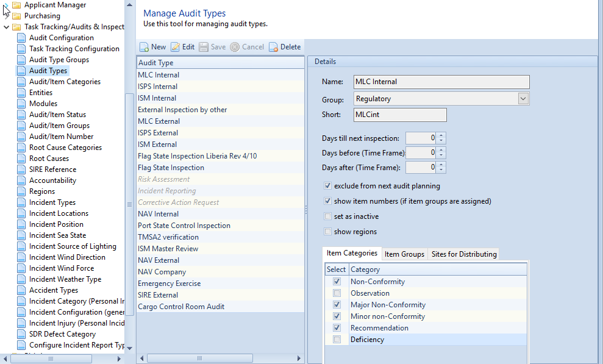Increase Days after Time Frame value
This screenshot has height=364, width=603.
click(x=441, y=165)
